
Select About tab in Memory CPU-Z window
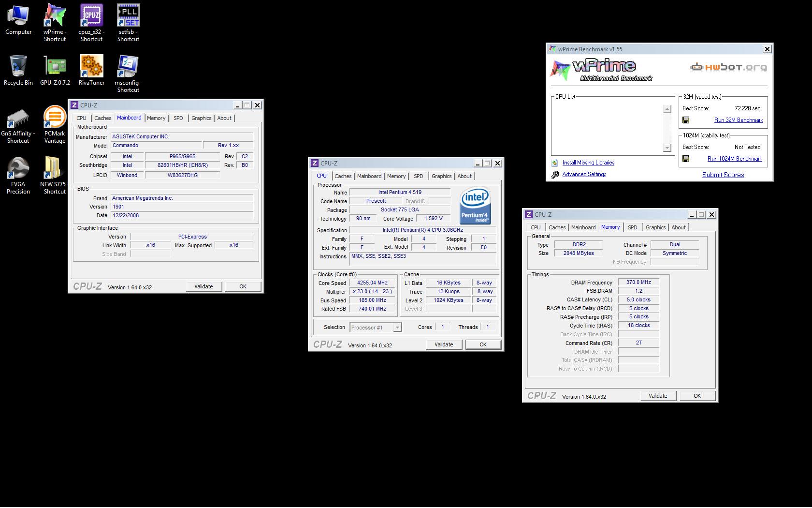click(679, 227)
